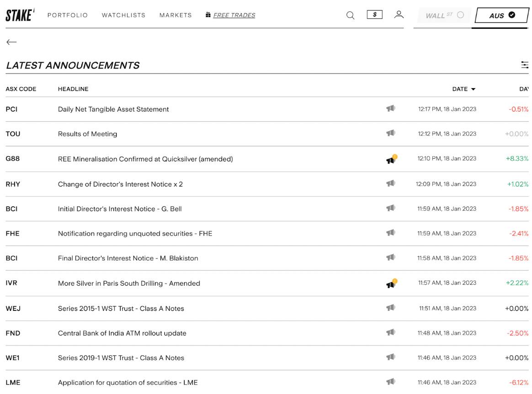Click the gift icon beside Free Trades
532x394 pixels.
[208, 15]
